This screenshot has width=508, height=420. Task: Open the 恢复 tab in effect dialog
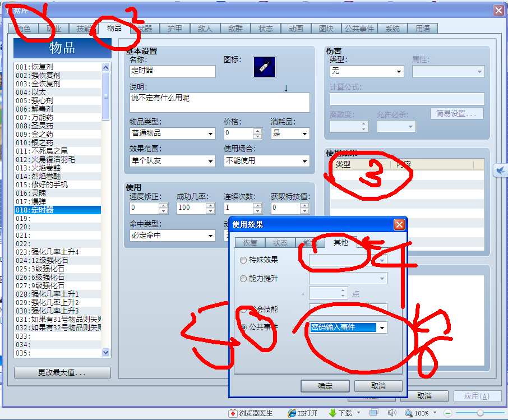coord(250,243)
